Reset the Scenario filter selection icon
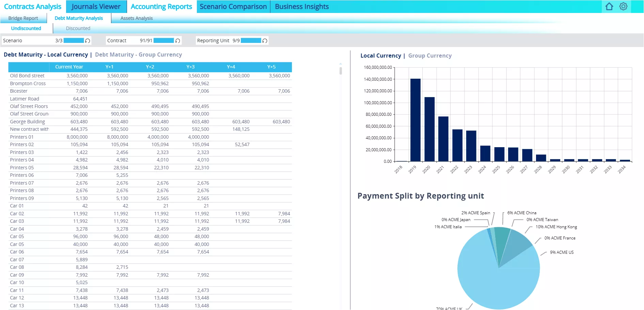This screenshot has height=310, width=644. pos(88,41)
